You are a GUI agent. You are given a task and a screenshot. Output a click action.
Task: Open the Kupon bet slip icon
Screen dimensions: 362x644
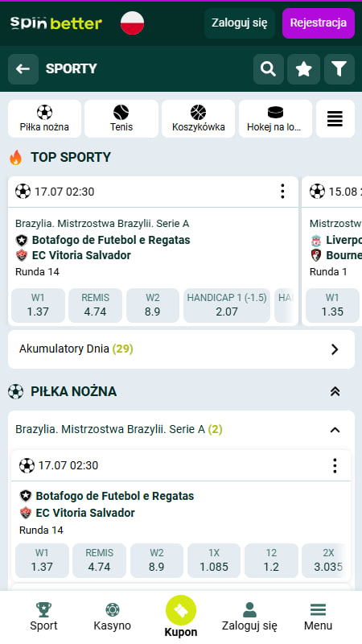[x=181, y=610]
